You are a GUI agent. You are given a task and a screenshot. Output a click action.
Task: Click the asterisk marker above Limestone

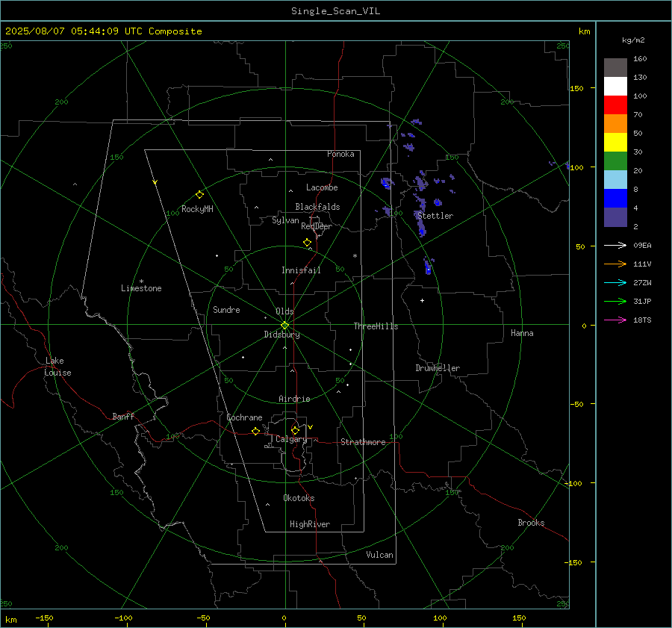click(x=141, y=282)
